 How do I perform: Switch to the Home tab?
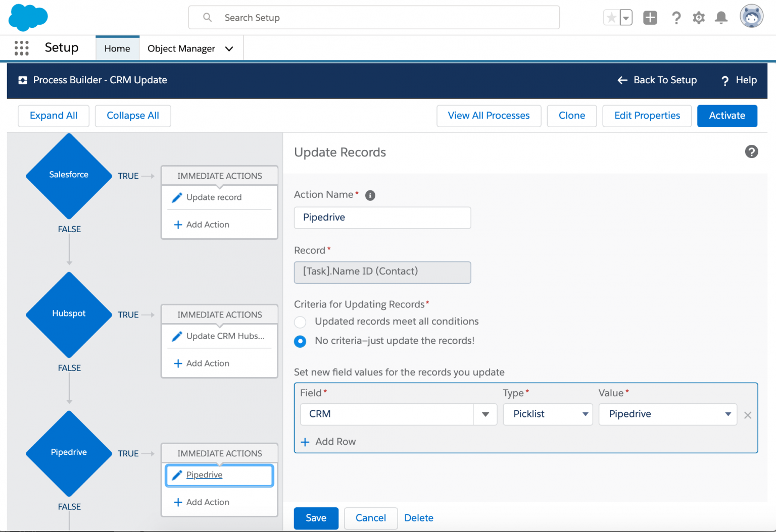[117, 48]
